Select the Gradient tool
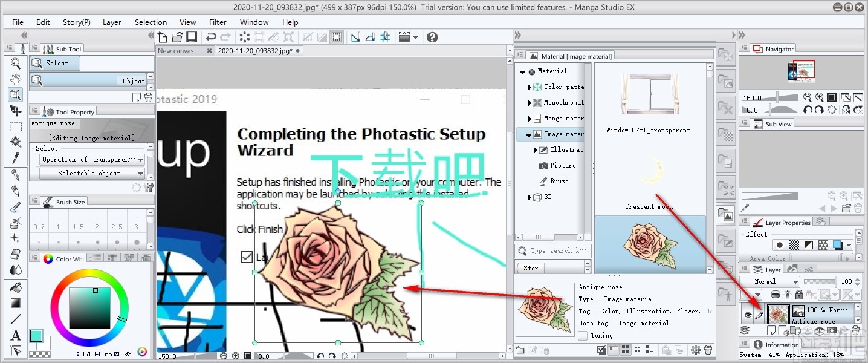 coord(16,303)
